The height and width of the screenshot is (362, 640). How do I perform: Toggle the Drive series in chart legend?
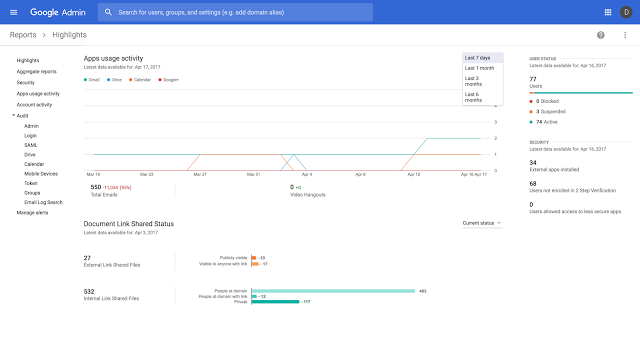tap(115, 80)
